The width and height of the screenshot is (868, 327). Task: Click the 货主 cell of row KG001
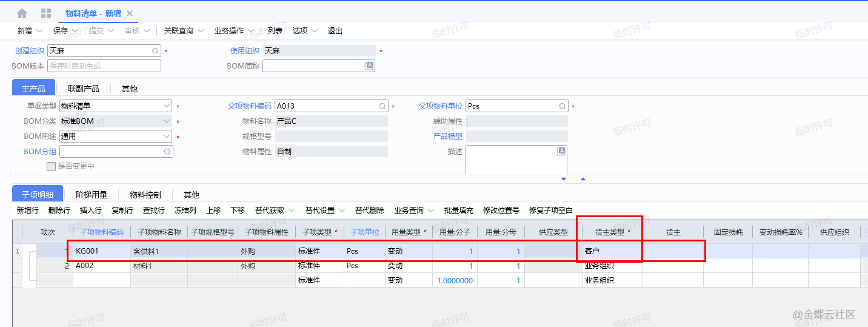click(673, 251)
